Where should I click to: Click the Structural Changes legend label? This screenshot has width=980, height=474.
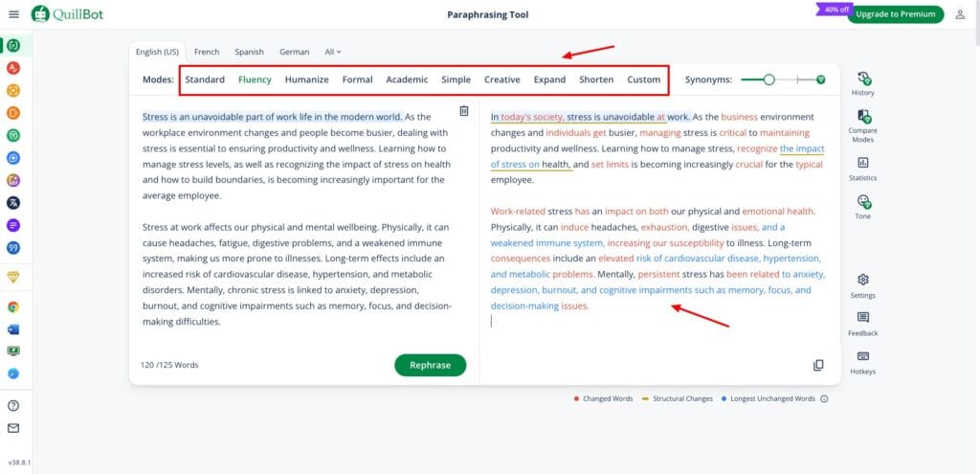682,399
